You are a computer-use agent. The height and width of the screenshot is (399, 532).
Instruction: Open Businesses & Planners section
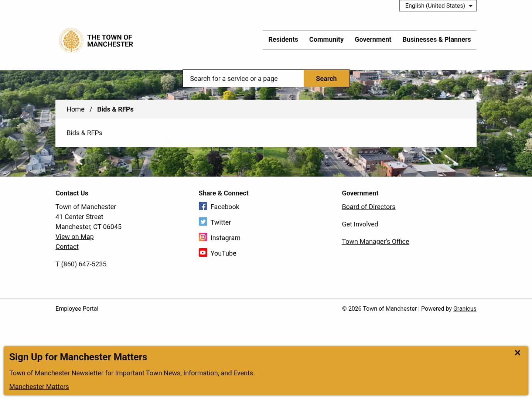point(436,40)
